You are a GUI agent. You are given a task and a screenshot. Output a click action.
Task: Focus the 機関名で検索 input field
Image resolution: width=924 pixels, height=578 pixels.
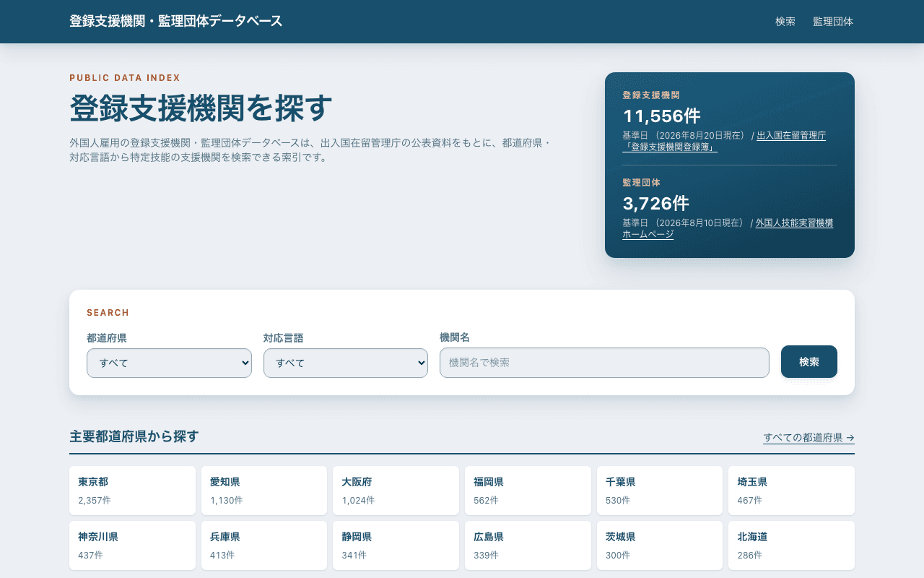tap(604, 363)
